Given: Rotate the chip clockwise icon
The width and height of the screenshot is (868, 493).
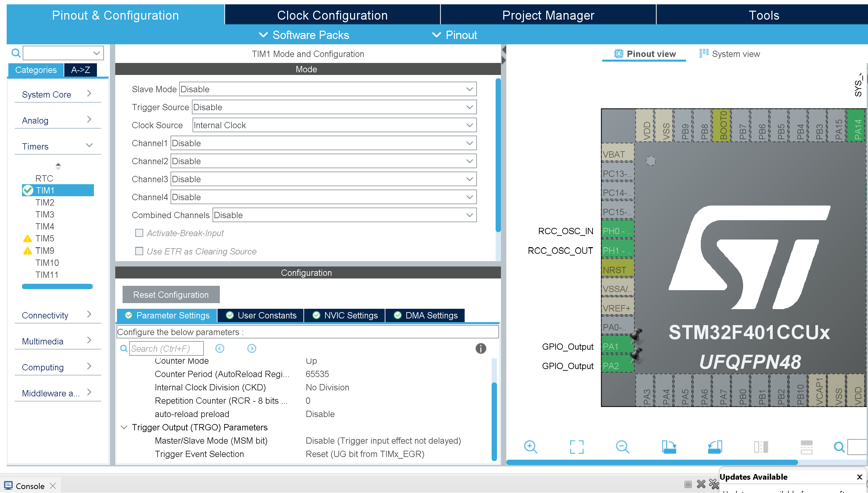Looking at the screenshot, I should point(668,447).
